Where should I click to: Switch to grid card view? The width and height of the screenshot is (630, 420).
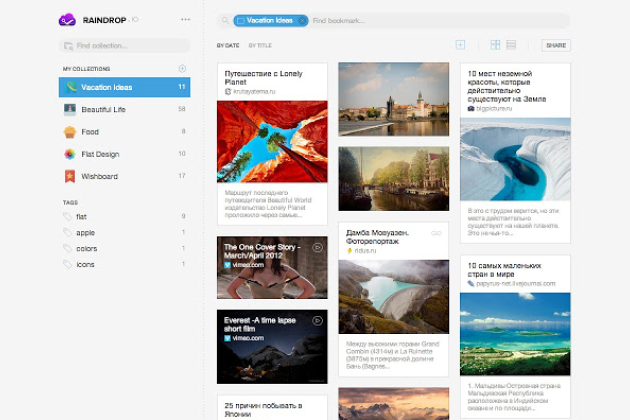[495, 45]
